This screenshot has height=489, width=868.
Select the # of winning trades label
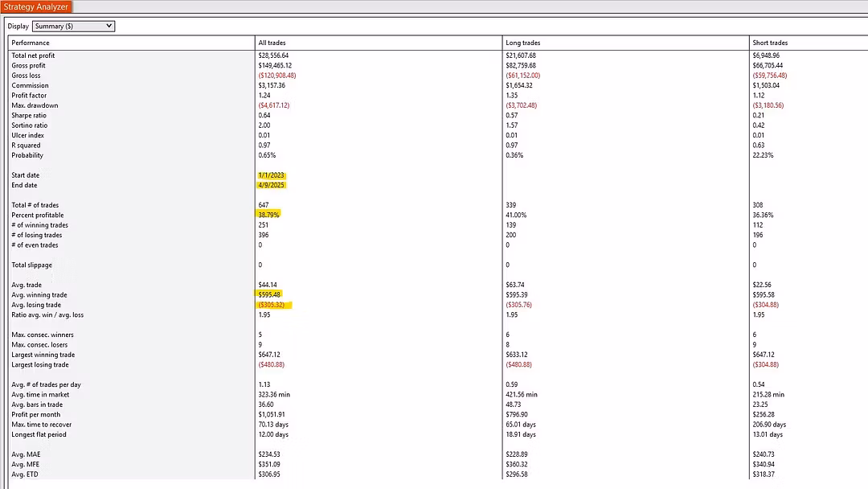[40, 225]
